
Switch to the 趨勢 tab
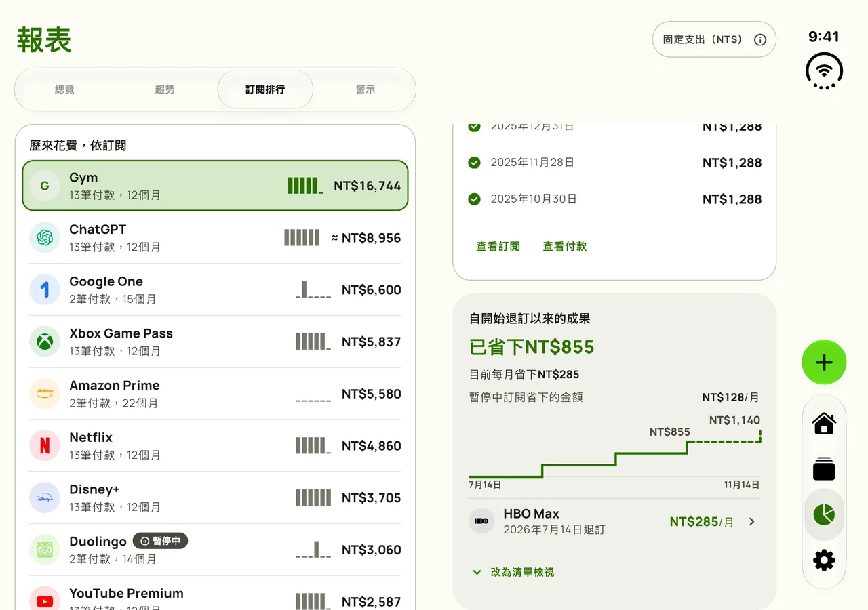coord(165,89)
